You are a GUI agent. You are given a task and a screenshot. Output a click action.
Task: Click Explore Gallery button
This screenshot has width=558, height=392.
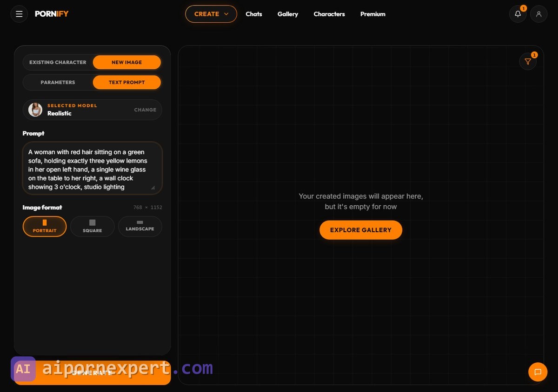coord(361,230)
